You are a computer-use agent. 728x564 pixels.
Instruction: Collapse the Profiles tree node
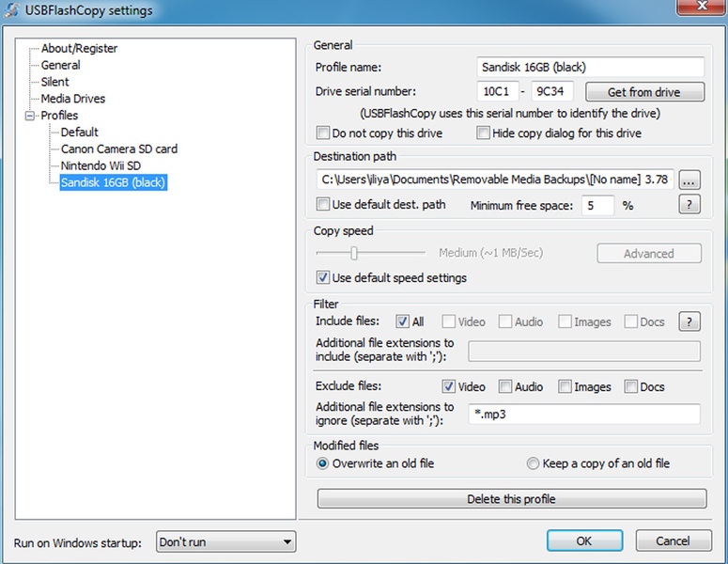click(30, 116)
